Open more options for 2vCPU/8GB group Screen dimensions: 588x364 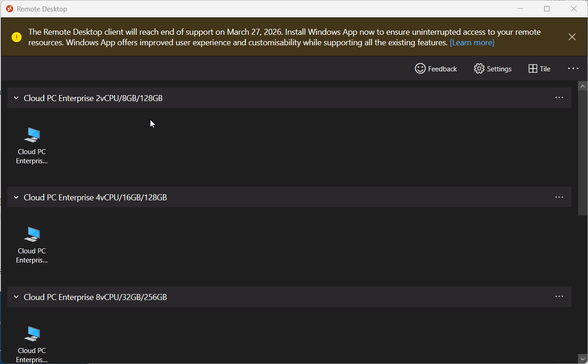(559, 97)
